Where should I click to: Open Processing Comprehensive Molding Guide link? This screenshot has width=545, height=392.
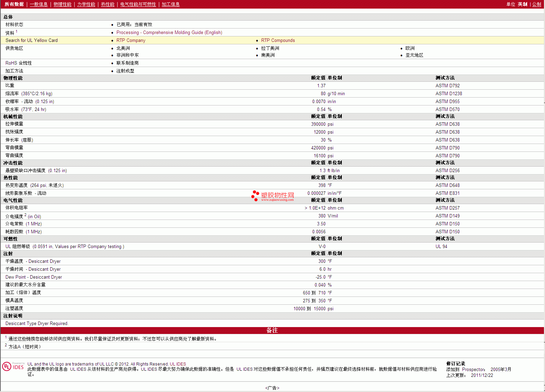169,33
